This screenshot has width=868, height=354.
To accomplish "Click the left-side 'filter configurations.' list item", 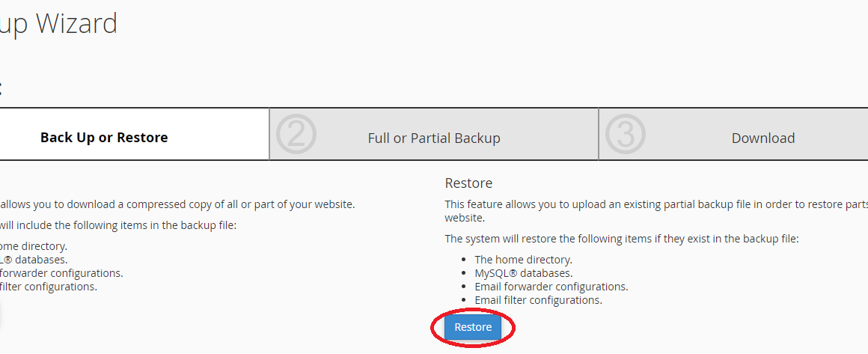I will tap(49, 287).
